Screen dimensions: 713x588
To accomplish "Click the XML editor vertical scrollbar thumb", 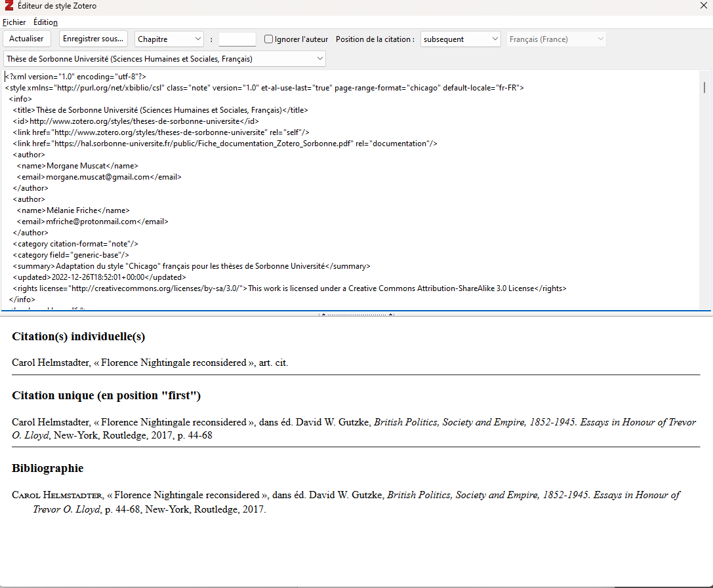I will pos(704,87).
